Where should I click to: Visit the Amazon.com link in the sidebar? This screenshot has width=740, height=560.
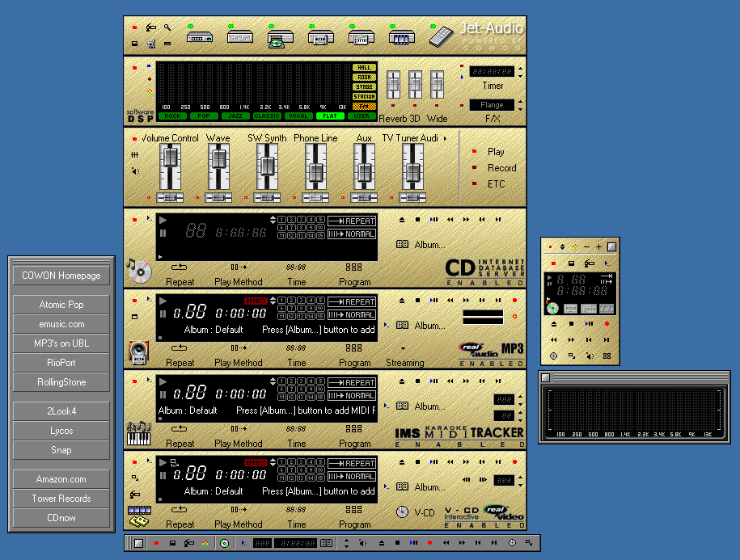[61, 478]
